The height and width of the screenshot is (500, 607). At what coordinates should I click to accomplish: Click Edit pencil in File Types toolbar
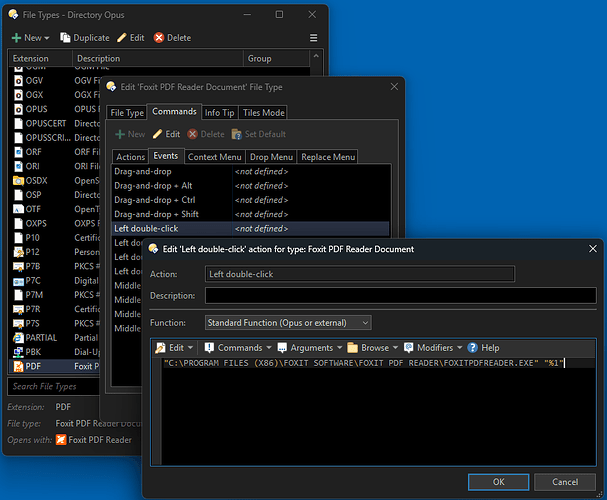point(130,38)
